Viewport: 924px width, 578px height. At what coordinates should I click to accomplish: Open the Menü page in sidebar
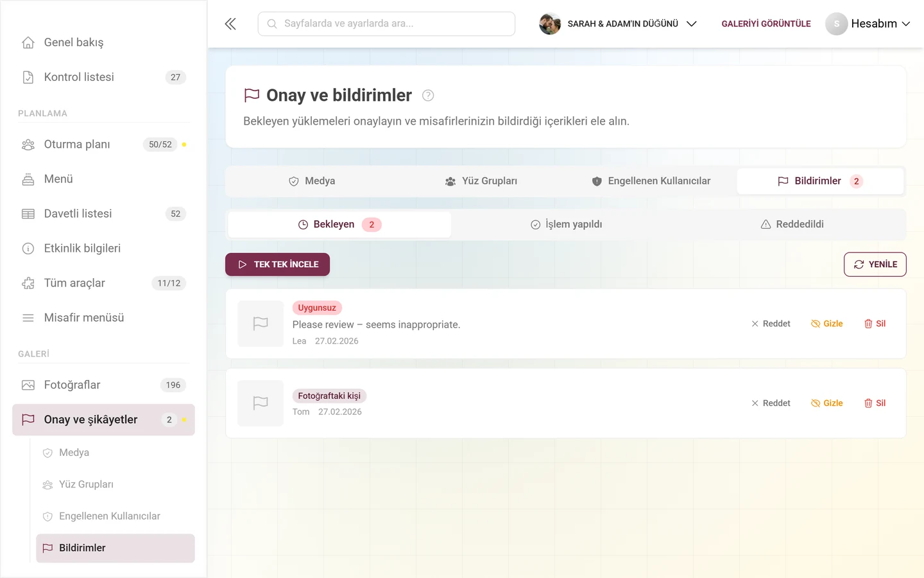pyautogui.click(x=103, y=179)
